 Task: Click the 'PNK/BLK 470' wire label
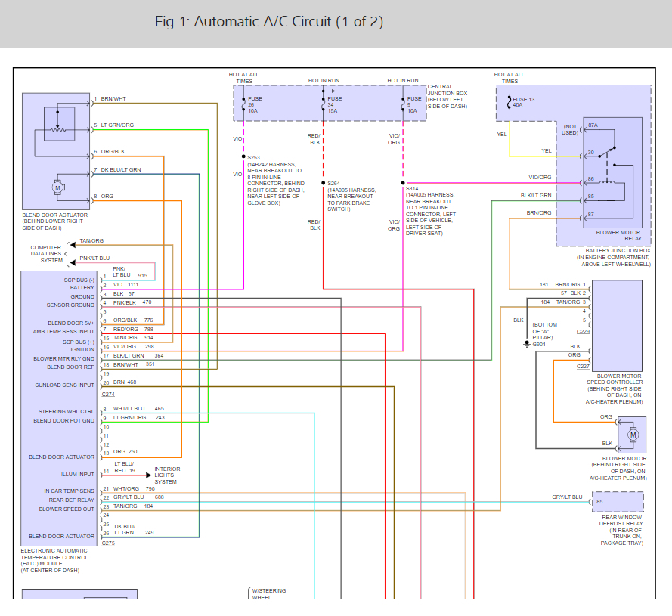[x=132, y=302]
